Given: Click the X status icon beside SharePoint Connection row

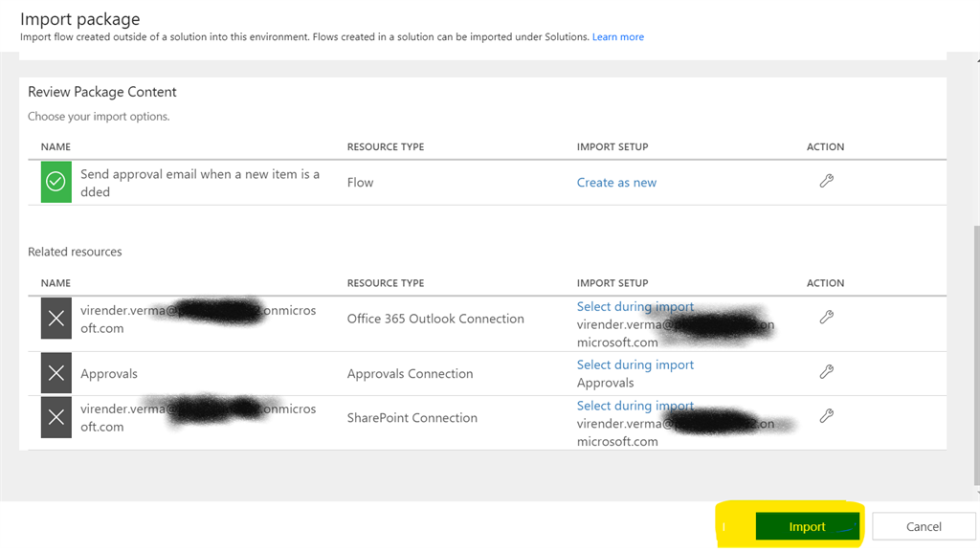Looking at the screenshot, I should pos(56,417).
